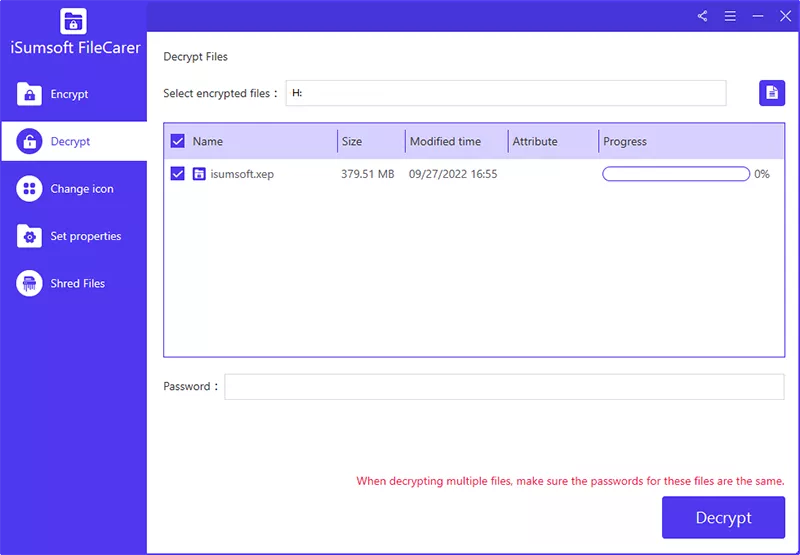Click the Set properties gear folder icon
The height and width of the screenshot is (555, 800).
[30, 236]
